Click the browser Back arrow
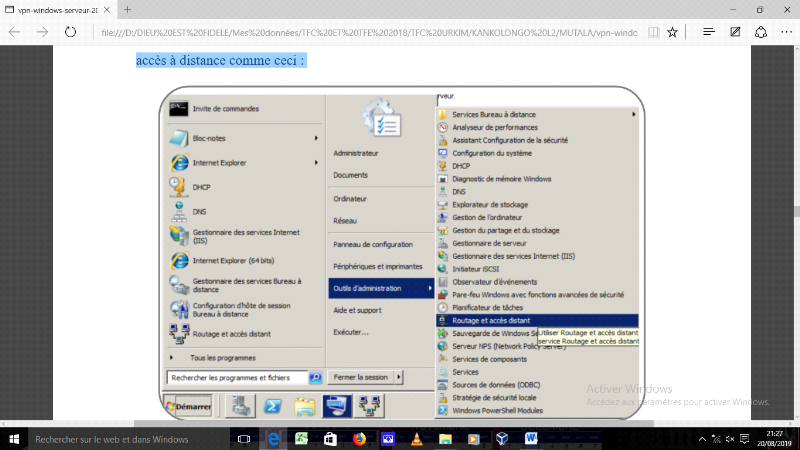 [14, 32]
